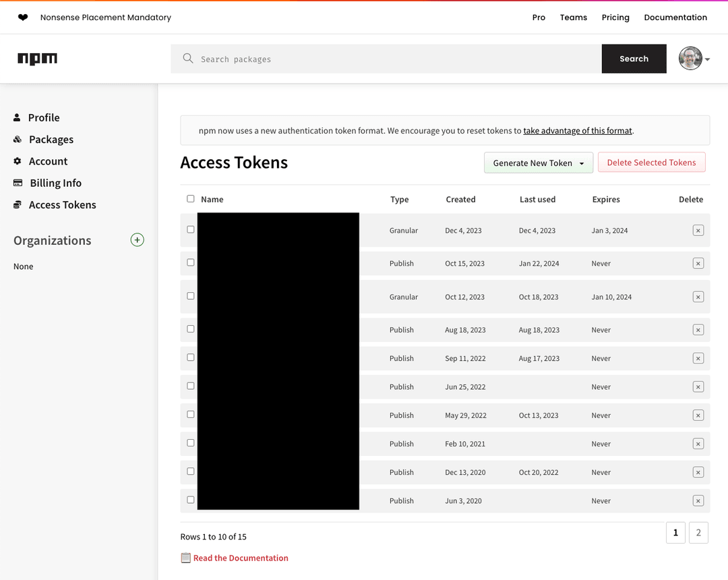Viewport: 728px width, 580px height.
Task: Open the Pricing menu item
Action: click(x=615, y=18)
